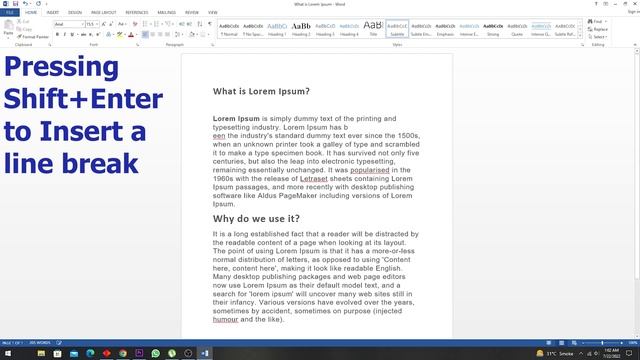Toggle Bold formatting
The height and width of the screenshot is (360, 640).
coord(57,35)
